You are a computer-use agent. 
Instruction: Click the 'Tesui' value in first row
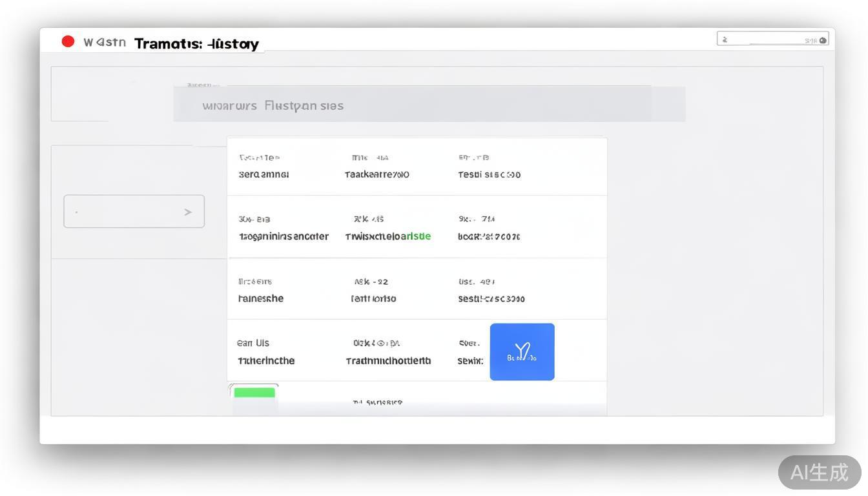tap(489, 174)
